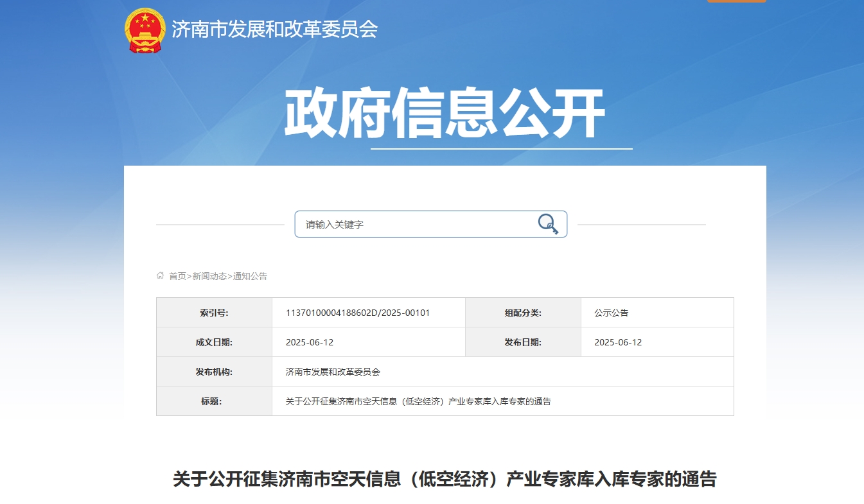Click the 索引号 label cell
Screen dimensions: 864x504
click(x=214, y=313)
